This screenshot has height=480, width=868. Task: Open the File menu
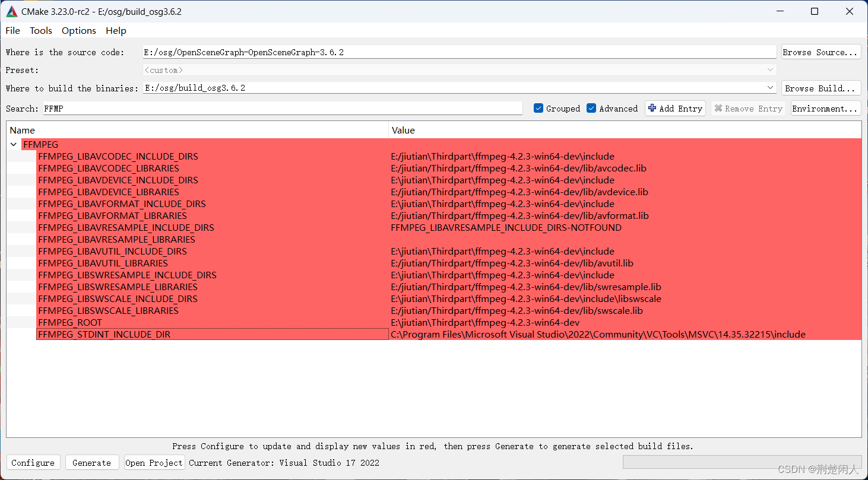12,30
